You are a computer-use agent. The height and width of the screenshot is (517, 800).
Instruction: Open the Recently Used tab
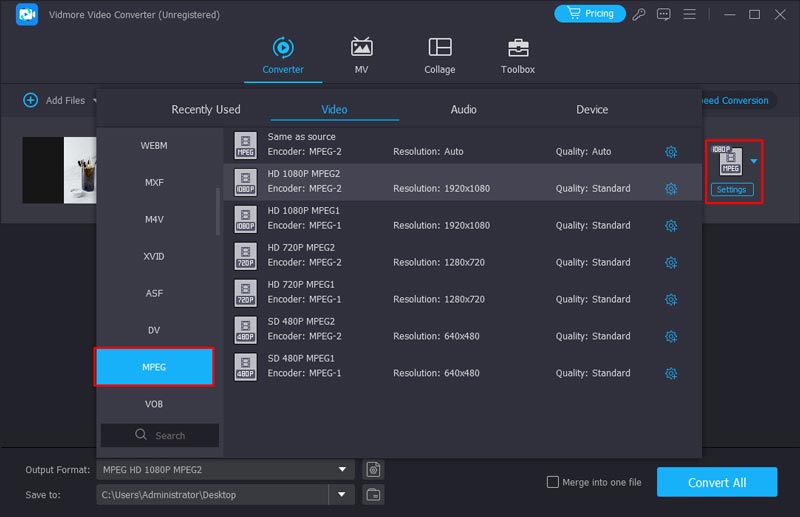(x=206, y=109)
